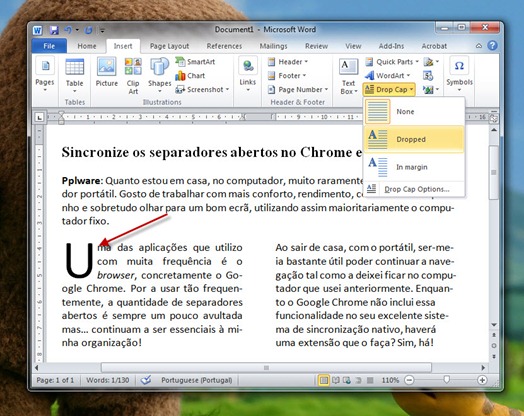Select Dropped in Drop Cap menu
The width and height of the screenshot is (524, 416).
pos(414,139)
